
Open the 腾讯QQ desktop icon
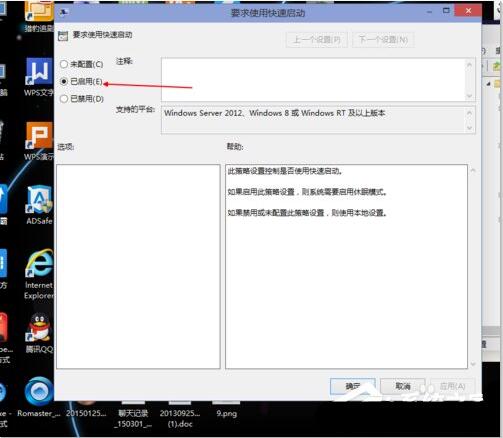point(39,333)
